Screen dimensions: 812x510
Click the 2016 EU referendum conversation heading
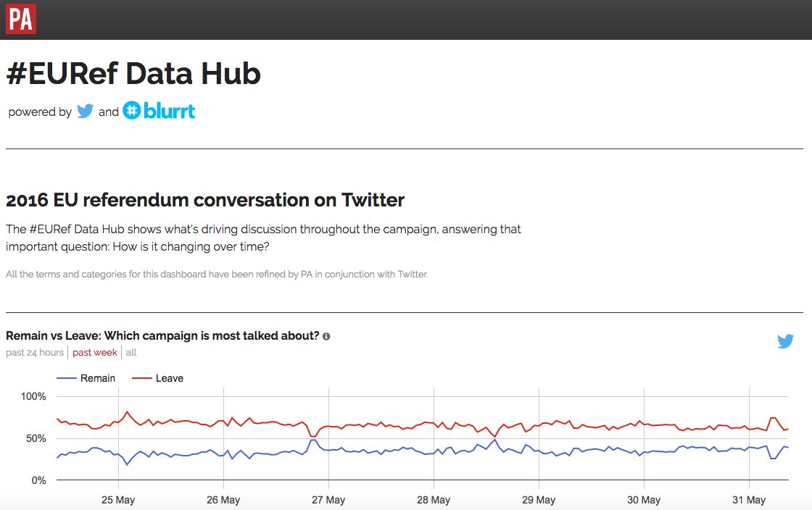205,200
